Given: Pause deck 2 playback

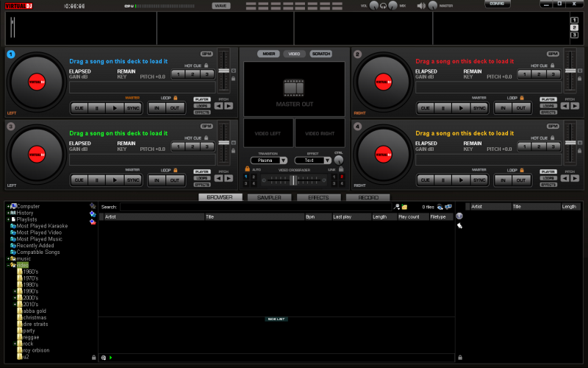Looking at the screenshot, I should coord(443,108).
